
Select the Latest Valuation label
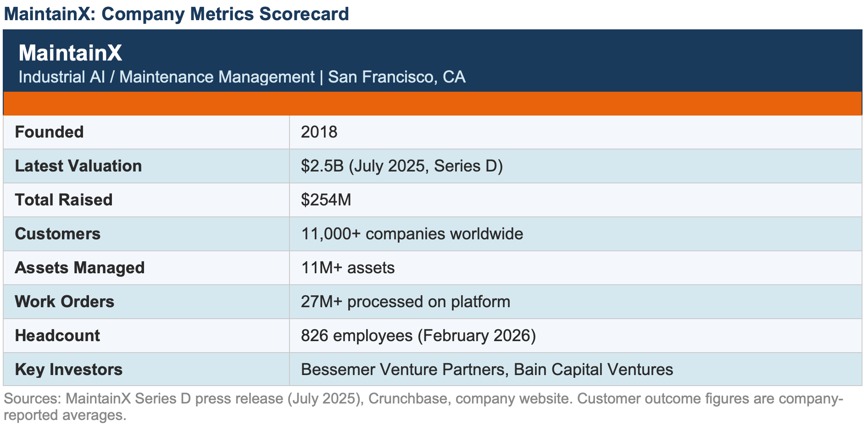(x=78, y=166)
